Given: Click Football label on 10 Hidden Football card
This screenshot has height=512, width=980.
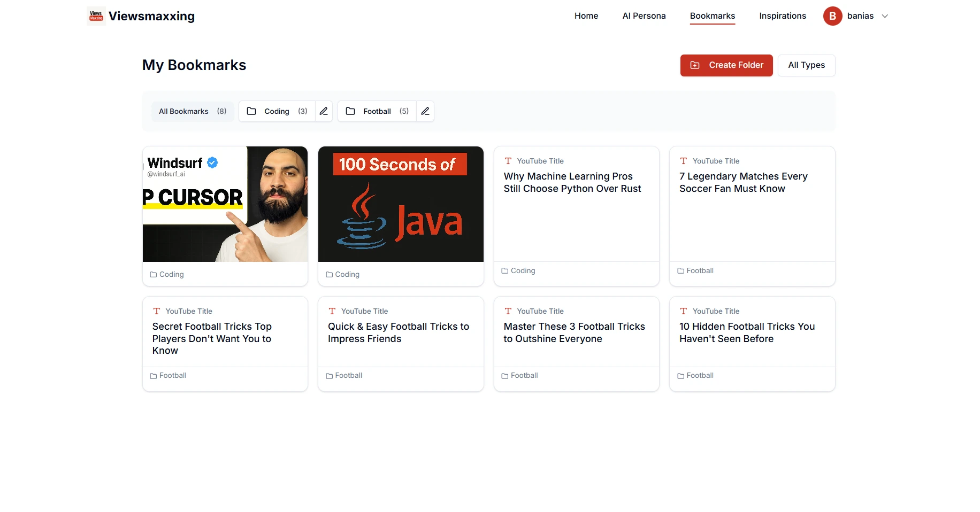Looking at the screenshot, I should tap(700, 376).
